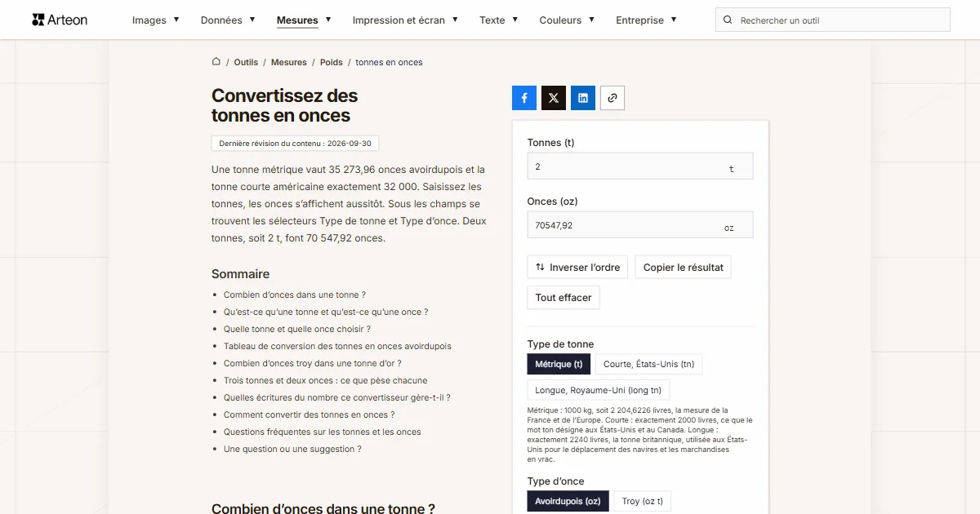This screenshot has width=980, height=514.
Task: Jump to Combien d'onces troy section
Action: tap(313, 363)
